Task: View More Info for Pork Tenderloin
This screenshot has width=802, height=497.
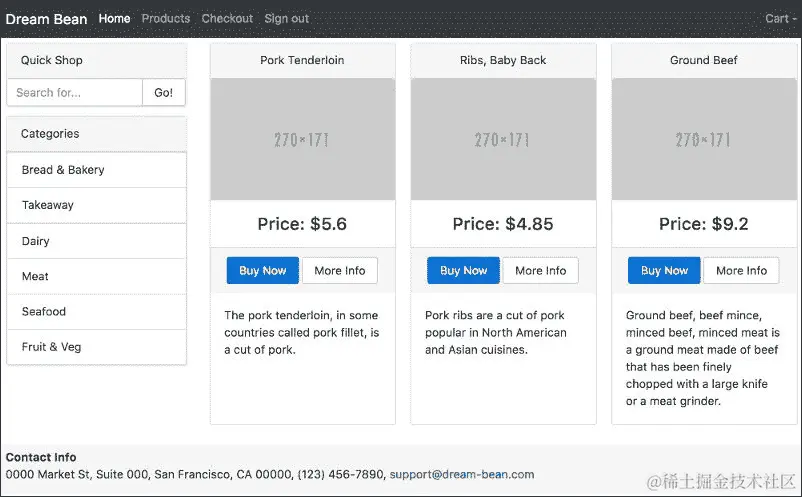Action: 340,270
